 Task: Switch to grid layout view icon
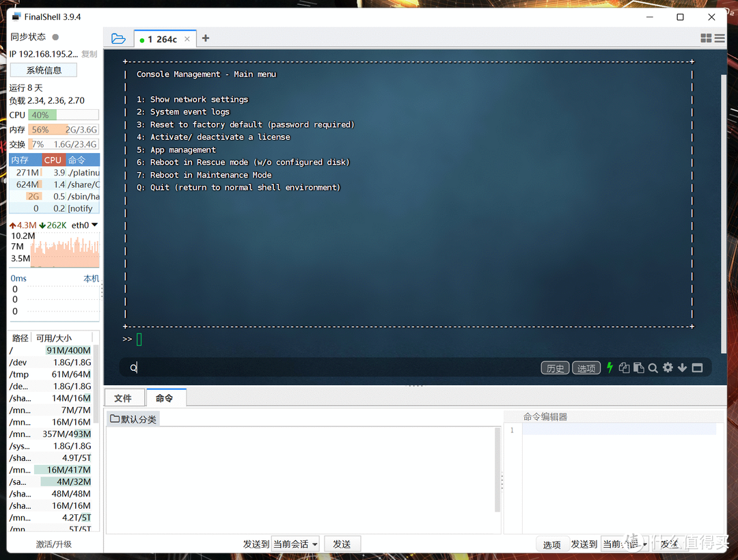pos(706,38)
